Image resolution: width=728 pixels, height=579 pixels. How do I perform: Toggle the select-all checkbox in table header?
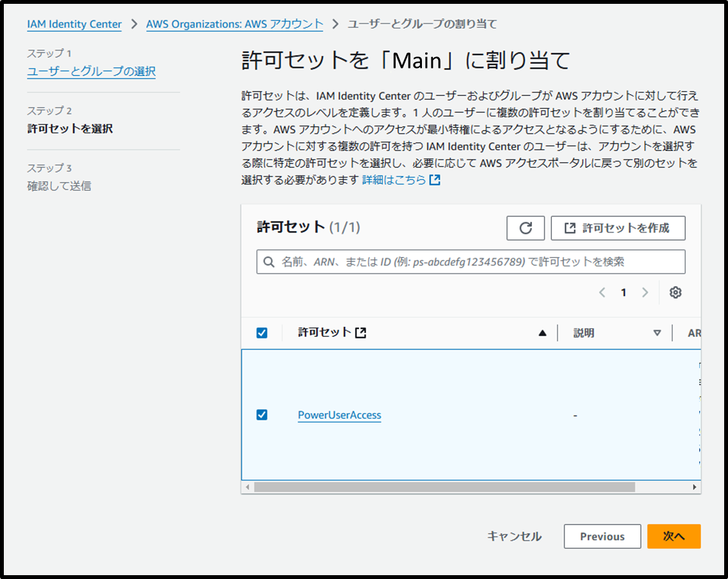point(262,333)
